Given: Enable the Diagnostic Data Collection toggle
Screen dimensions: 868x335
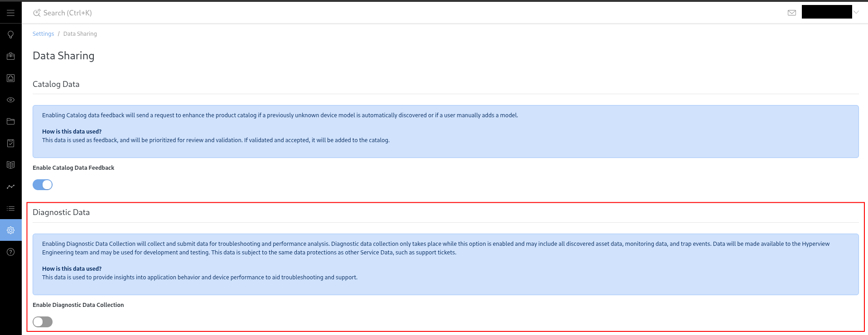Looking at the screenshot, I should [43, 322].
